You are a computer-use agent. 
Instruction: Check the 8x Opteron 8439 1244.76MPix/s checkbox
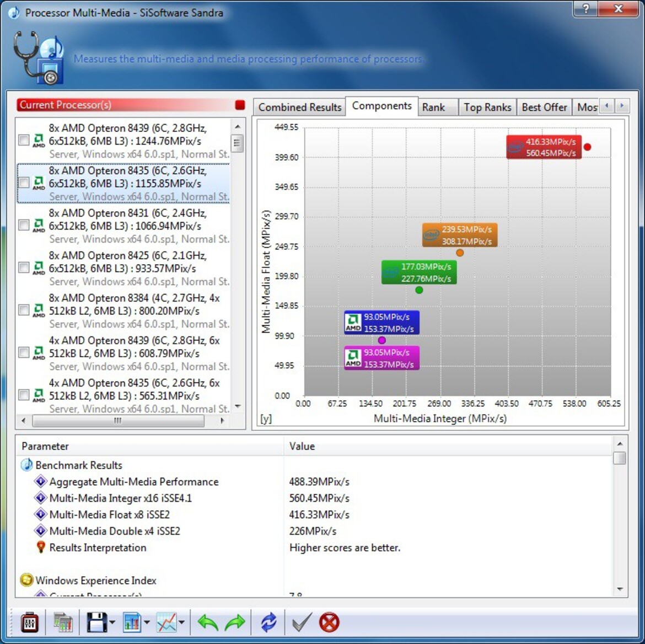point(24,140)
